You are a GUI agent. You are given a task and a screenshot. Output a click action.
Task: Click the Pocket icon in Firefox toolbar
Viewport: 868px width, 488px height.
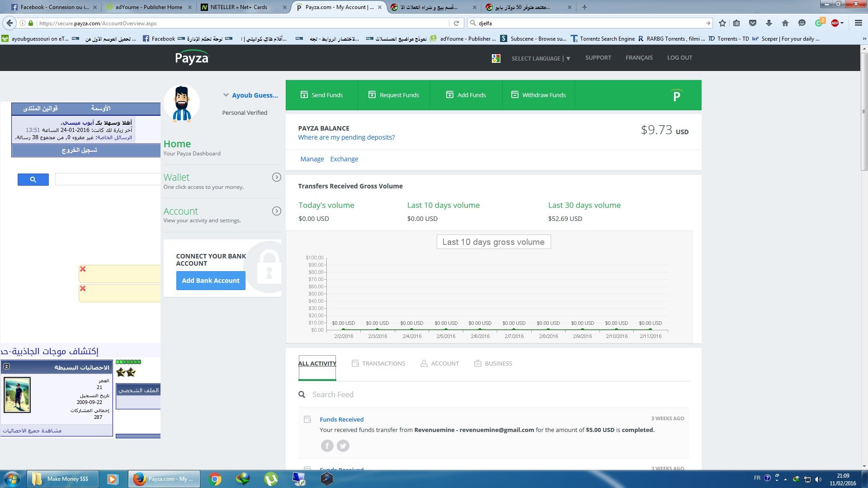click(753, 23)
